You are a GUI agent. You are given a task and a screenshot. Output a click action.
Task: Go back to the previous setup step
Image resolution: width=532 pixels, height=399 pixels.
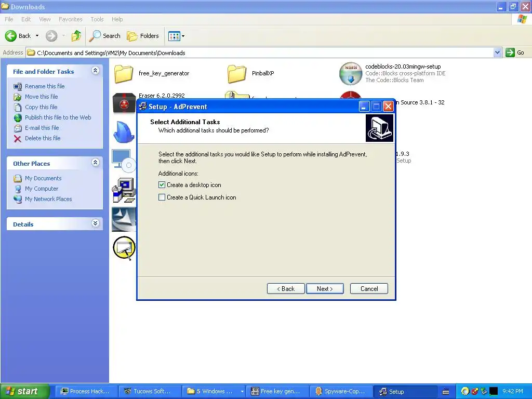tap(286, 289)
